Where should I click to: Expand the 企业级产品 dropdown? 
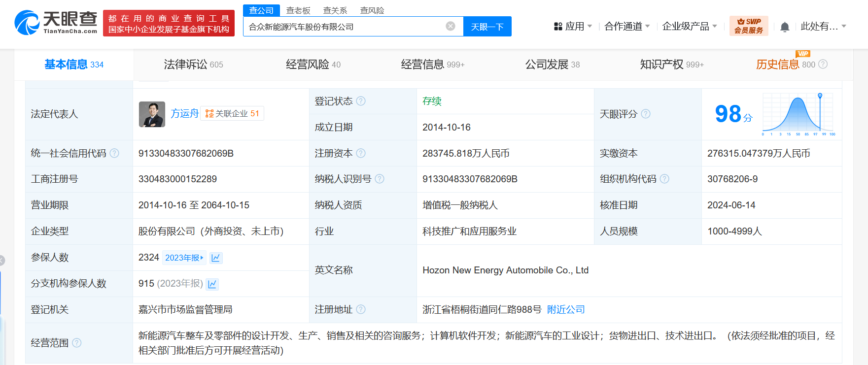(689, 27)
